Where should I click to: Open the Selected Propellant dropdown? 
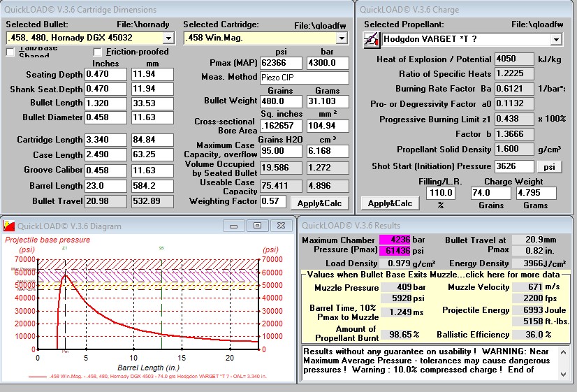pos(555,39)
